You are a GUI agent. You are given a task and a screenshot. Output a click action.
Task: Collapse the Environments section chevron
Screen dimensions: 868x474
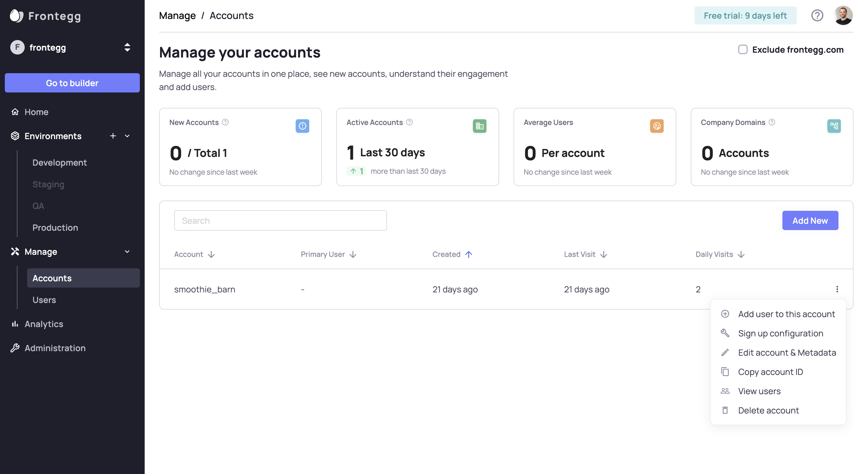tap(127, 136)
